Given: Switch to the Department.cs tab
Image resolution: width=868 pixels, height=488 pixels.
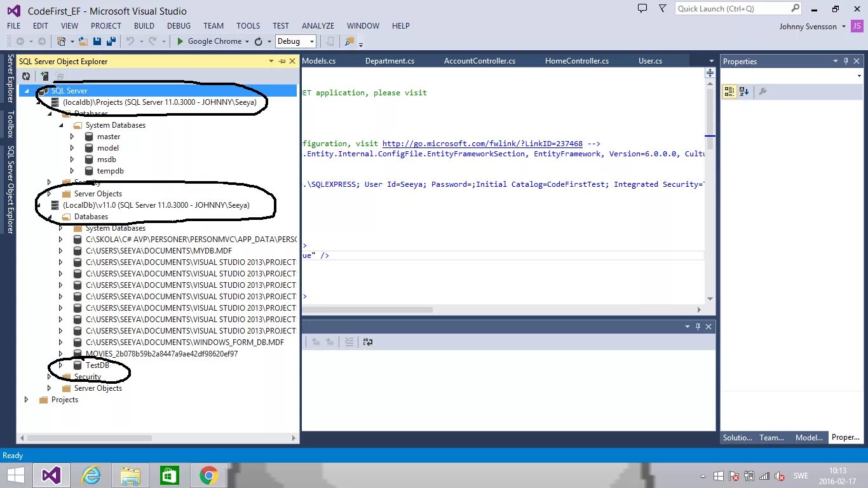Looking at the screenshot, I should [x=390, y=61].
